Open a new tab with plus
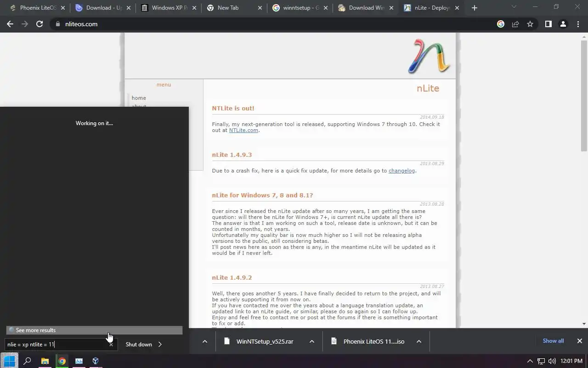 475,8
